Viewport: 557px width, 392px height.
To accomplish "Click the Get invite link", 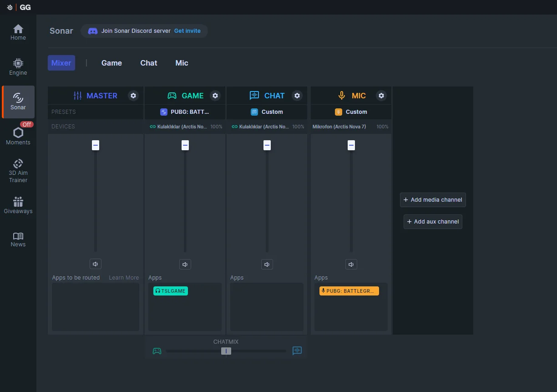I will click(x=187, y=31).
